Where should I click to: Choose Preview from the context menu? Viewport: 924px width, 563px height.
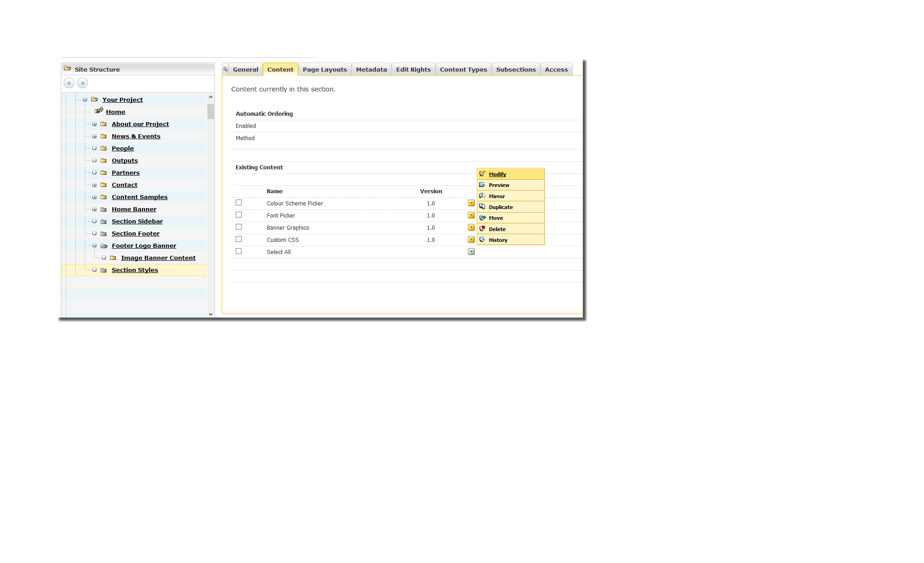click(x=499, y=185)
